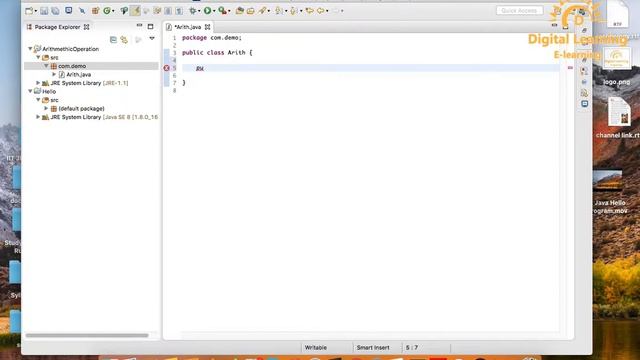This screenshot has width=640, height=360.
Task: Open the New wizard dropdown arrow
Action: coord(36,11)
